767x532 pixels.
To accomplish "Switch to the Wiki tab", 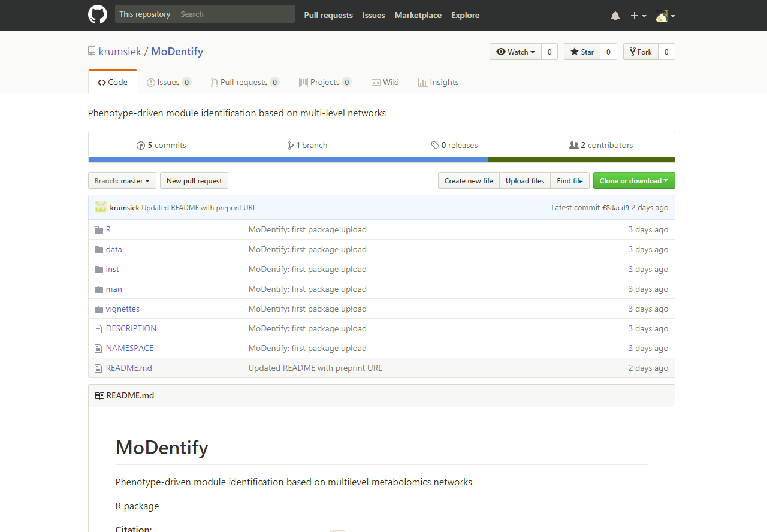I will point(385,82).
